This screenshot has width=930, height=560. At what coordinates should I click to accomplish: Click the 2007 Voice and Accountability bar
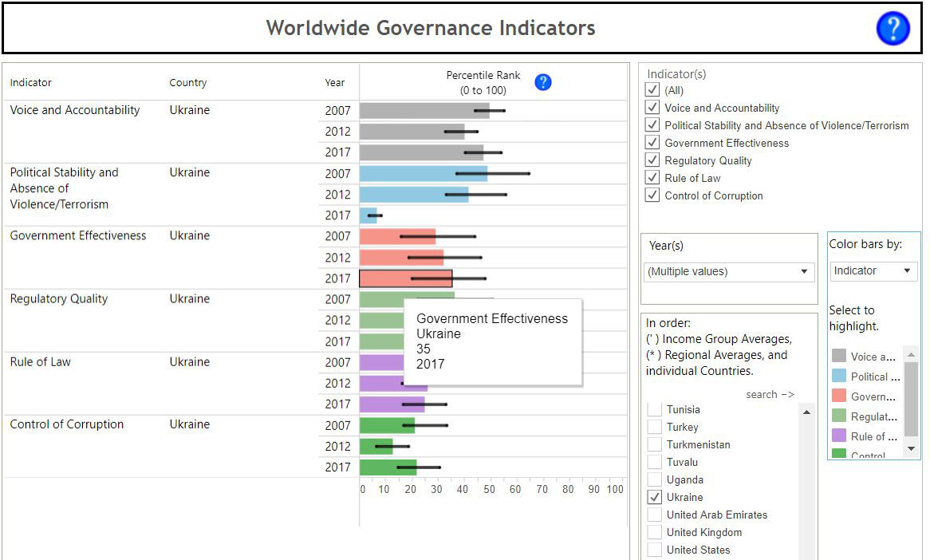tap(423, 111)
